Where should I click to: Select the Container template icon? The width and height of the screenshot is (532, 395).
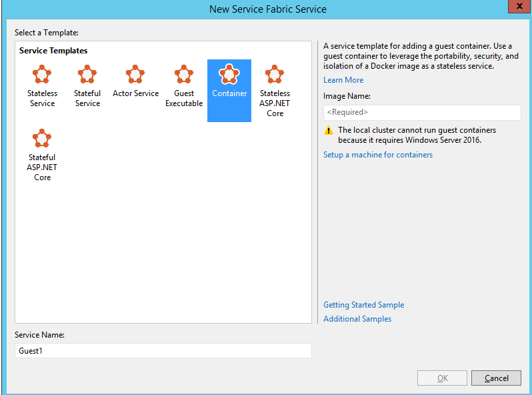[x=229, y=74]
